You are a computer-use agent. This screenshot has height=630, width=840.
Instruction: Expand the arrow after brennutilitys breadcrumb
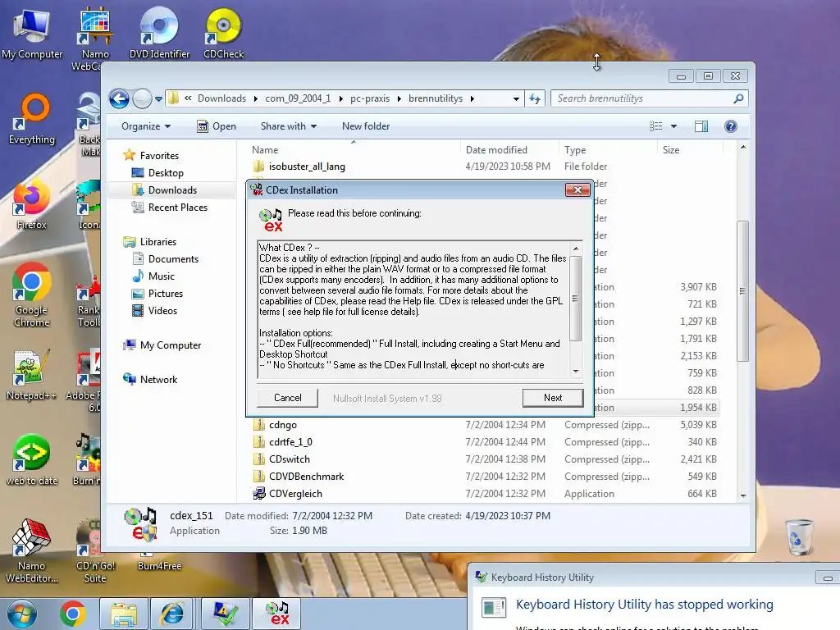pos(472,98)
